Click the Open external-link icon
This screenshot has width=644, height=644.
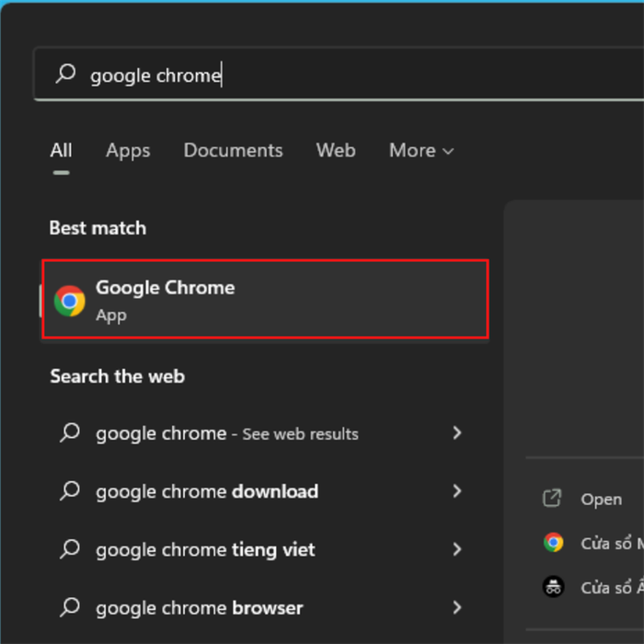tap(552, 499)
